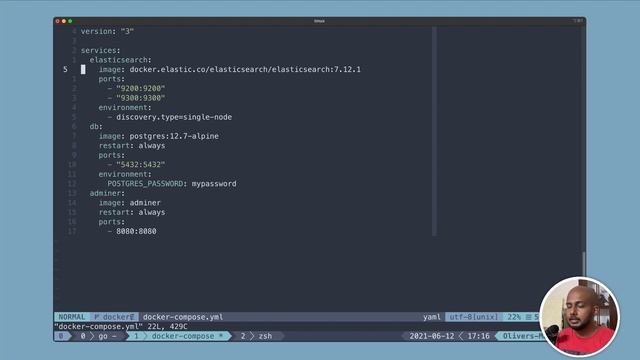Click the version: "3" line
640x360 pixels.
coord(107,31)
